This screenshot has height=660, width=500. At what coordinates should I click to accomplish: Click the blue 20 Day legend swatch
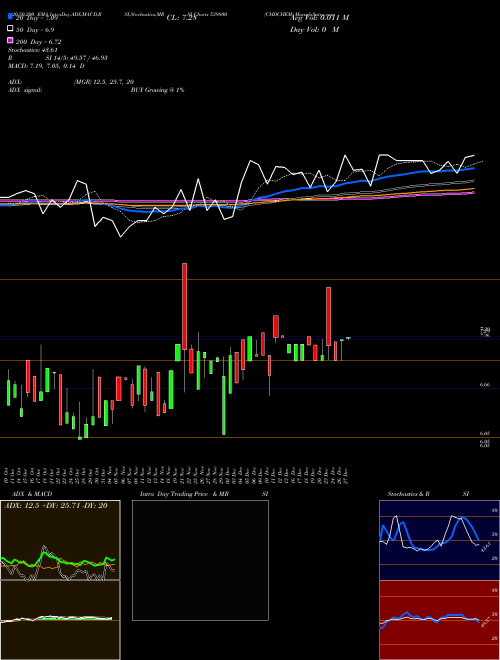pyautogui.click(x=10, y=17)
